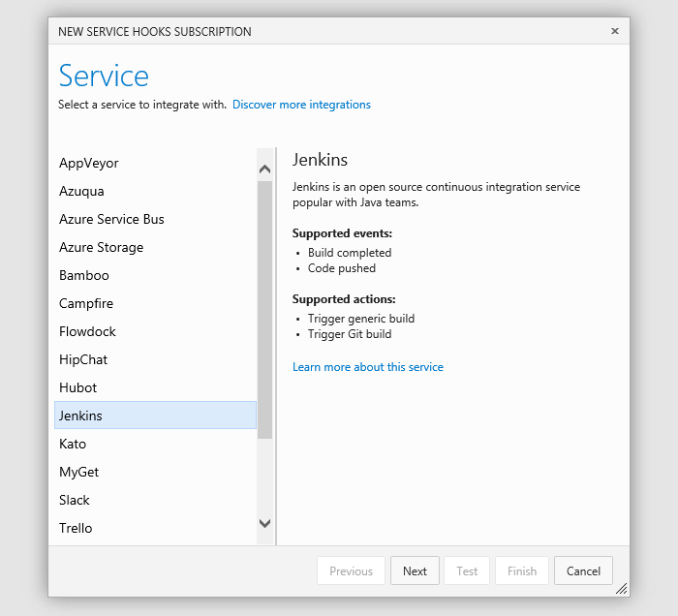This screenshot has width=678, height=616.
Task: Open the Discover more integrations link
Action: coord(301,105)
